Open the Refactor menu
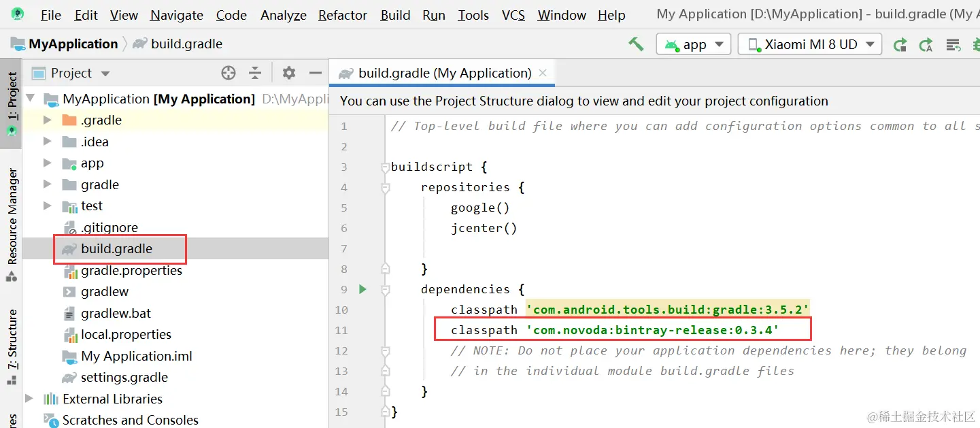The height and width of the screenshot is (428, 980). coord(343,15)
